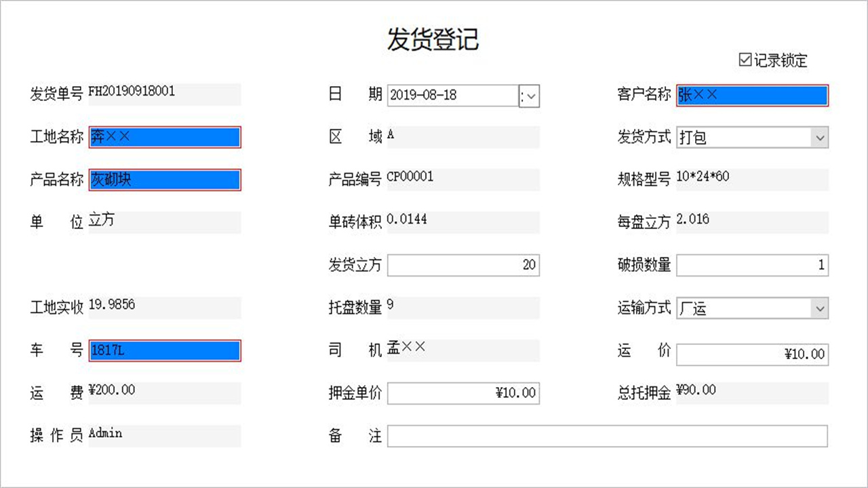This screenshot has height=488, width=868.
Task: Click the 司机 field showing 孟××
Action: (x=463, y=350)
